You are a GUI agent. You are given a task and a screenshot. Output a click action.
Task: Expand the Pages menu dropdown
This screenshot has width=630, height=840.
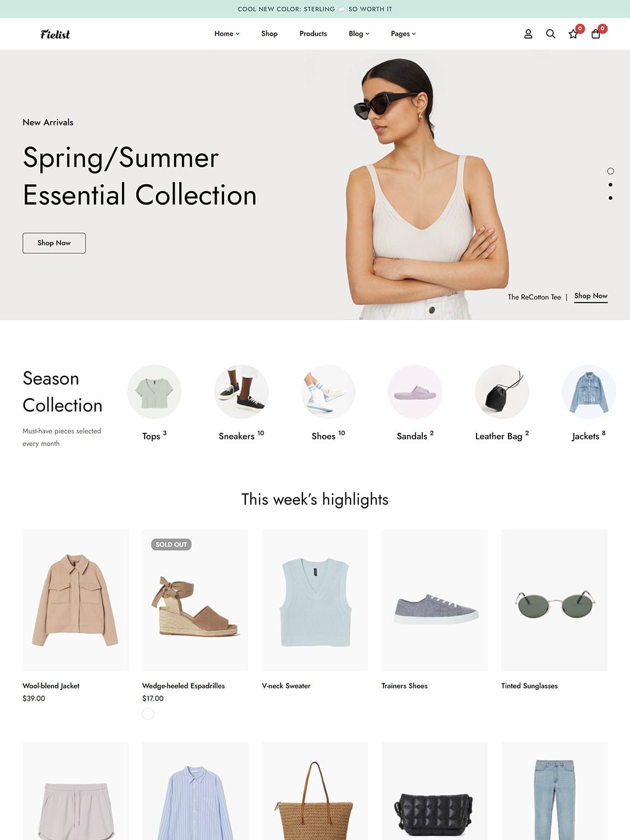point(403,34)
